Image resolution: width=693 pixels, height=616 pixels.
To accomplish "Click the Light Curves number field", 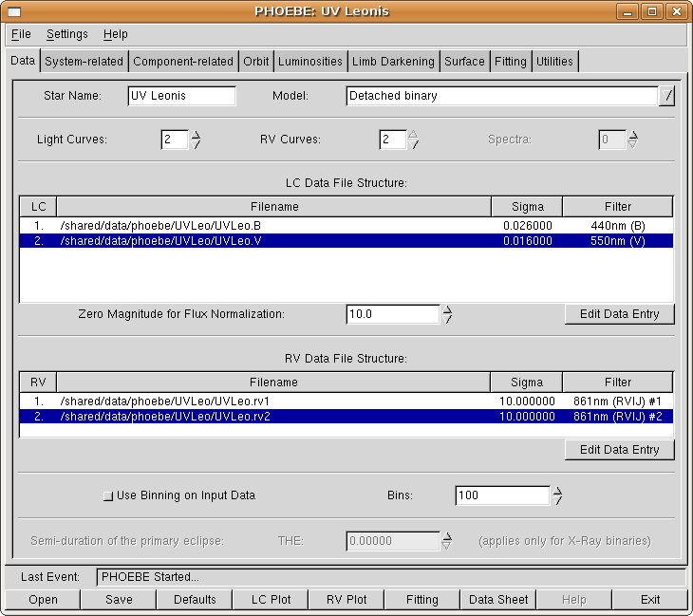I will click(x=175, y=140).
